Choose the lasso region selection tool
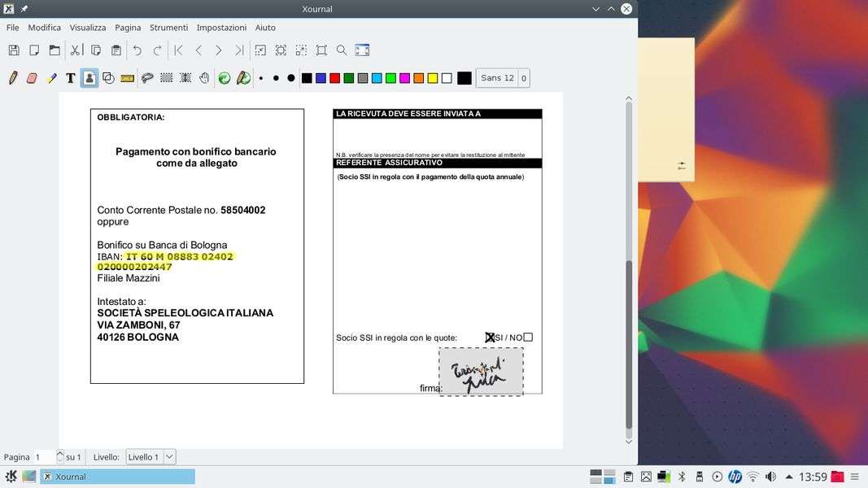Viewport: 868px width, 488px height. click(147, 78)
